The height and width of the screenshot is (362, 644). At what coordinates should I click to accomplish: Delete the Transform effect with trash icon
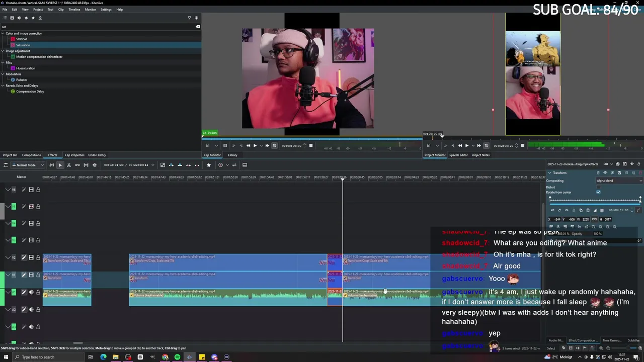[640, 173]
